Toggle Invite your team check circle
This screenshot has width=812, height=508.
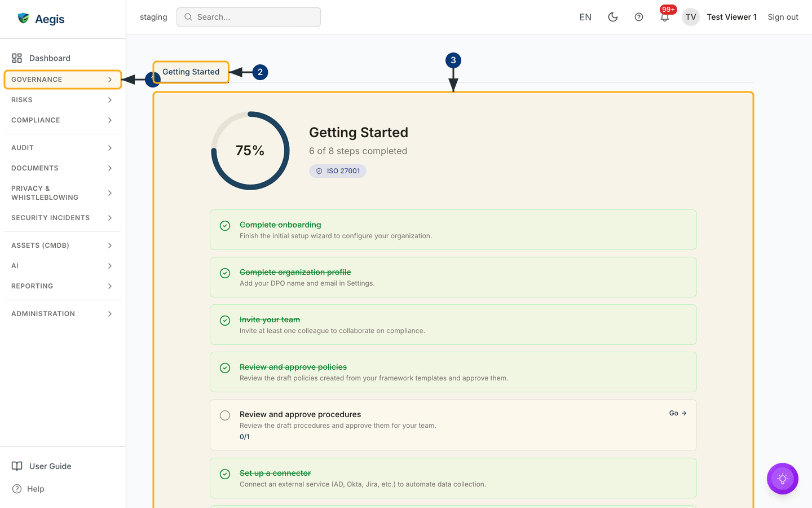[x=225, y=321]
